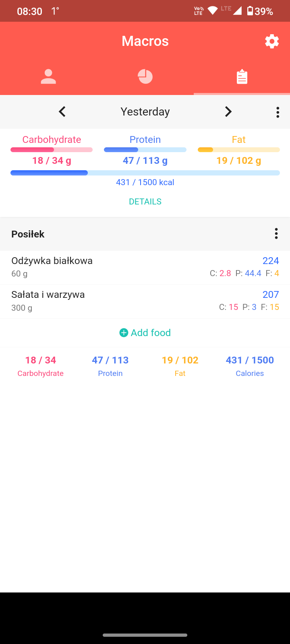The height and width of the screenshot is (644, 290).
Task: Open day options three-dot menu
Action: pyautogui.click(x=278, y=112)
